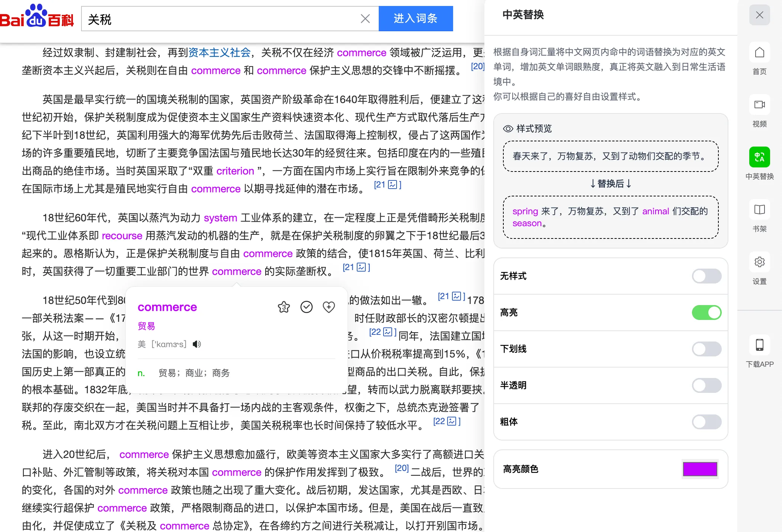Play the commerce pronunciation speaker icon

[x=197, y=344]
